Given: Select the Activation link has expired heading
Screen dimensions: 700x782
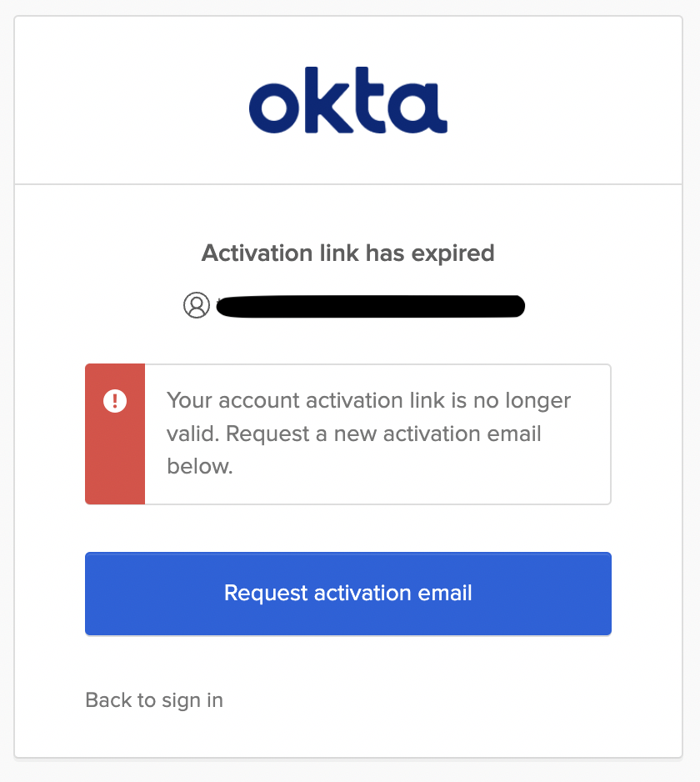Looking at the screenshot, I should pyautogui.click(x=348, y=253).
